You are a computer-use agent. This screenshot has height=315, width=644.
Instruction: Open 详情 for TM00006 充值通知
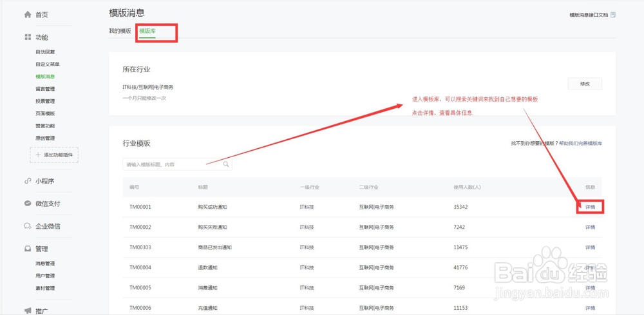coord(590,308)
